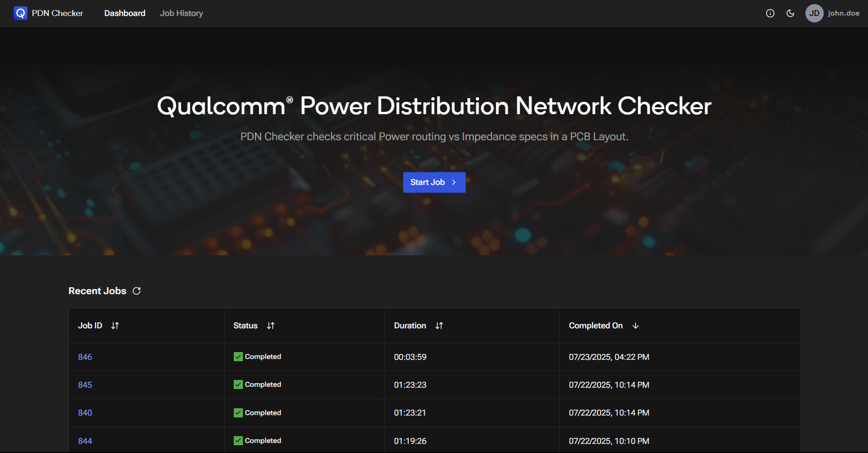Image resolution: width=868 pixels, height=453 pixels.
Task: Click the green check for job 846
Action: [x=238, y=357]
